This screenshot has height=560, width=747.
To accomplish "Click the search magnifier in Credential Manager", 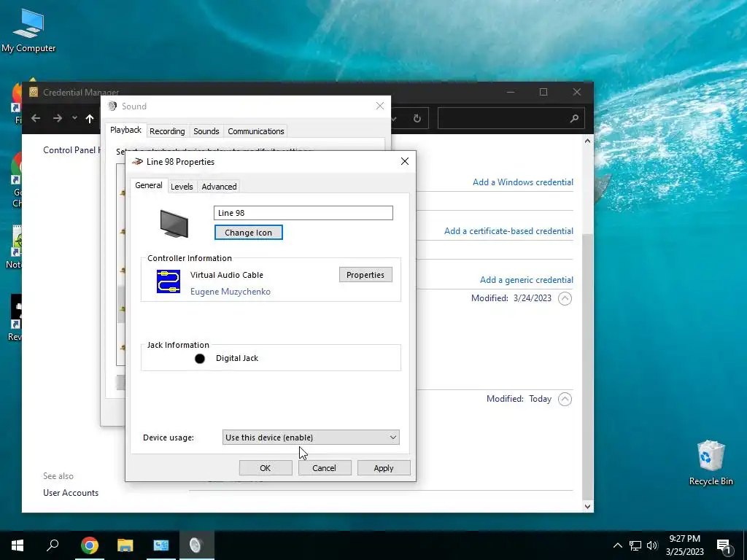I will coord(574,119).
